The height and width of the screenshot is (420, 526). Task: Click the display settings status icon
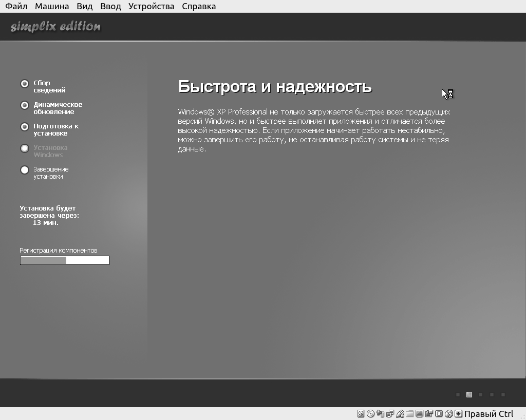point(419,414)
